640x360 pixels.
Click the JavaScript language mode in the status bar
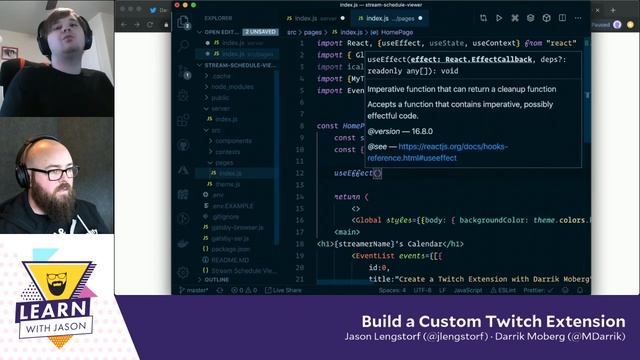click(468, 290)
